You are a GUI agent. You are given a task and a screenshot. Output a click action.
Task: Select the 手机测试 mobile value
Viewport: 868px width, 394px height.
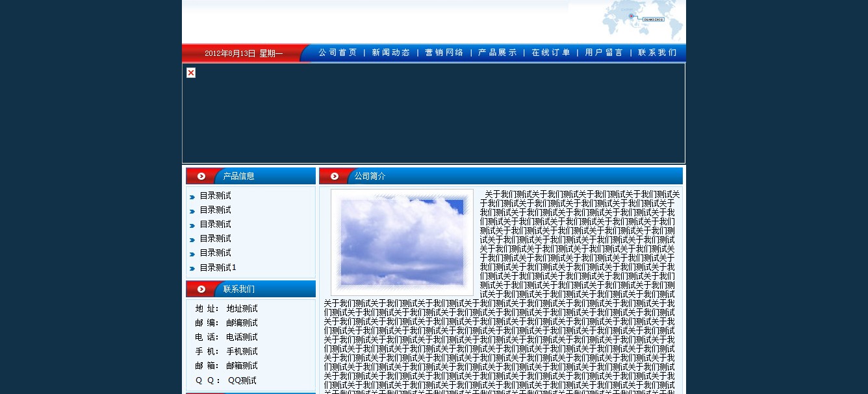pos(242,351)
